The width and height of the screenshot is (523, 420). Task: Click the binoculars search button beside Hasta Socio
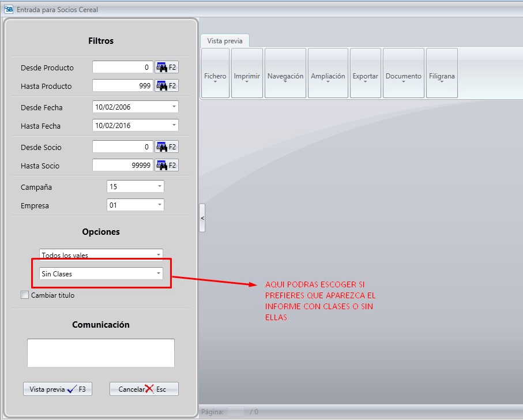coord(166,166)
